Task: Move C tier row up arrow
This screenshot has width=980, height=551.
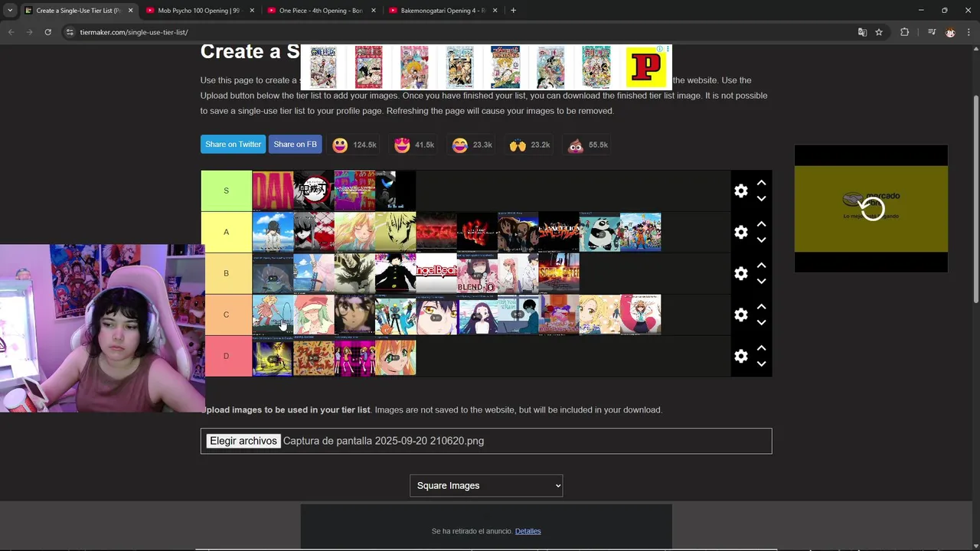Action: (761, 307)
